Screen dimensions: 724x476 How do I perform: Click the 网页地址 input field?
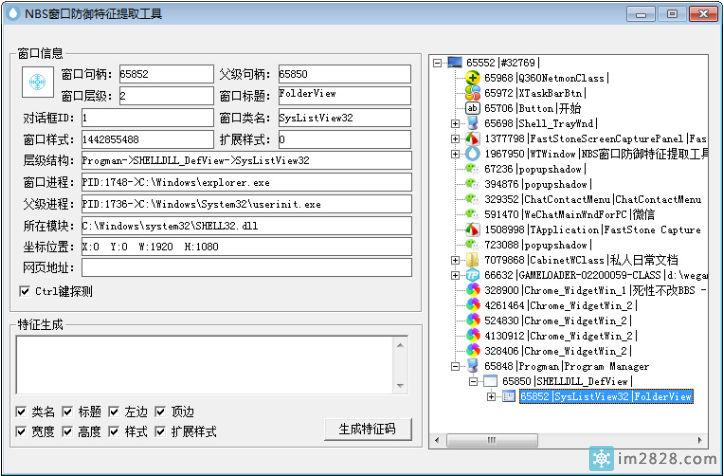pos(245,267)
